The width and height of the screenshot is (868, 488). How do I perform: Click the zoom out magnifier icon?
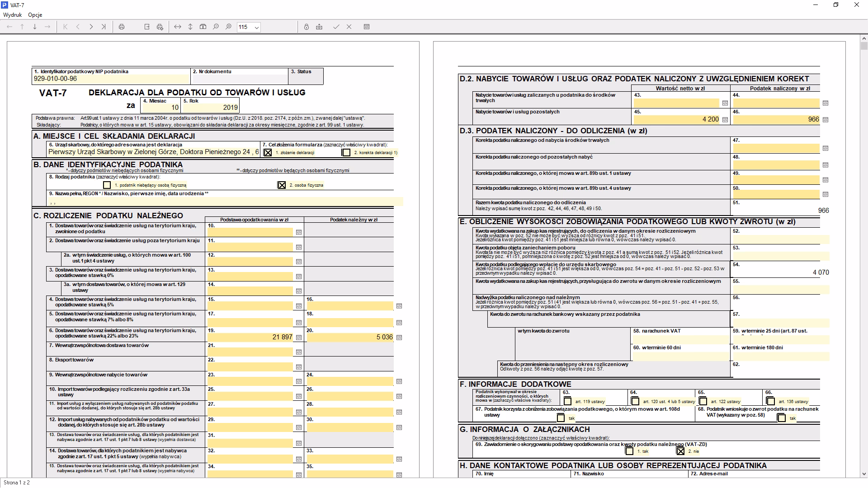(216, 27)
